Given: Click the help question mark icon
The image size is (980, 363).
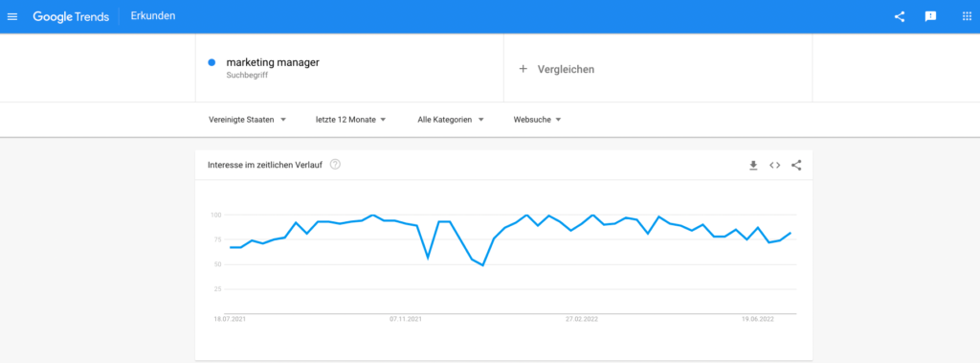Looking at the screenshot, I should 335,165.
